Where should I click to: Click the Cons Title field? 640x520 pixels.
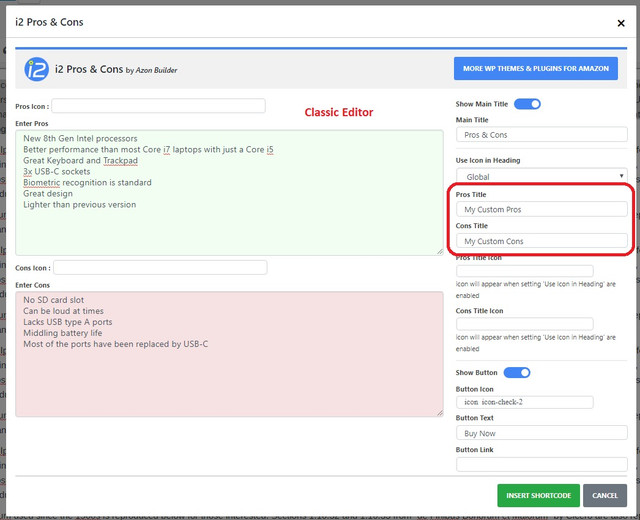pyautogui.click(x=541, y=241)
